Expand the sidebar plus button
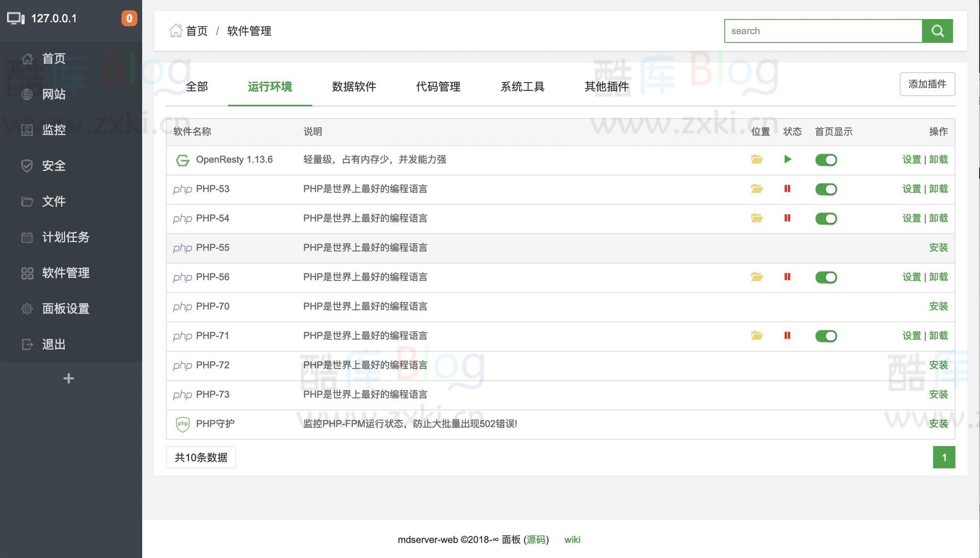Screen dimensions: 980x558 pyautogui.click(x=68, y=379)
